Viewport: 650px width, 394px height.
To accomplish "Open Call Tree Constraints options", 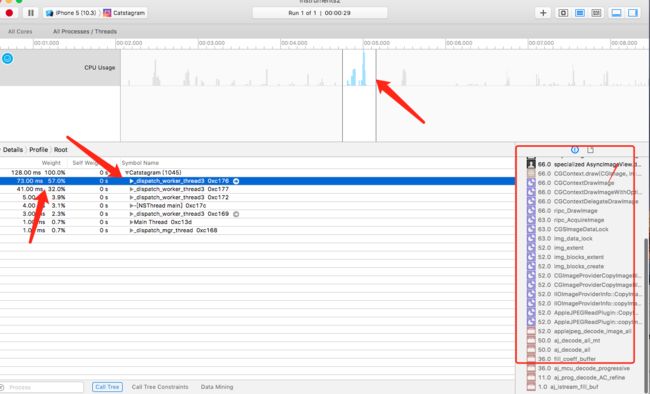I will [x=160, y=387].
